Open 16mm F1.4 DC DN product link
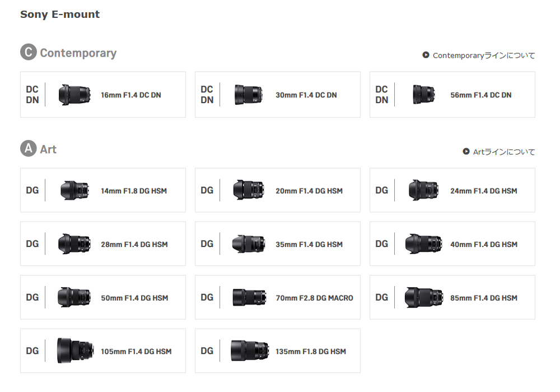This screenshot has width=560, height=392. pos(130,95)
